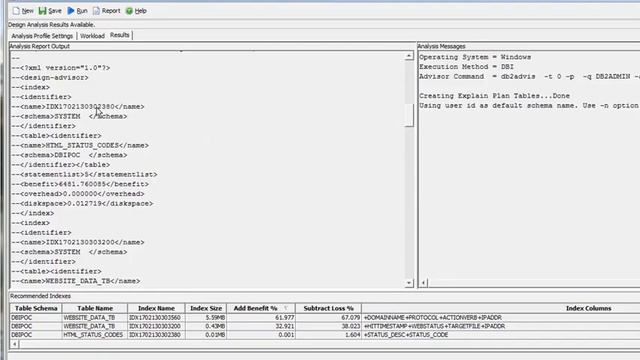Click the Operating System = Windows message
The width and height of the screenshot is (640, 360).
coord(475,57)
